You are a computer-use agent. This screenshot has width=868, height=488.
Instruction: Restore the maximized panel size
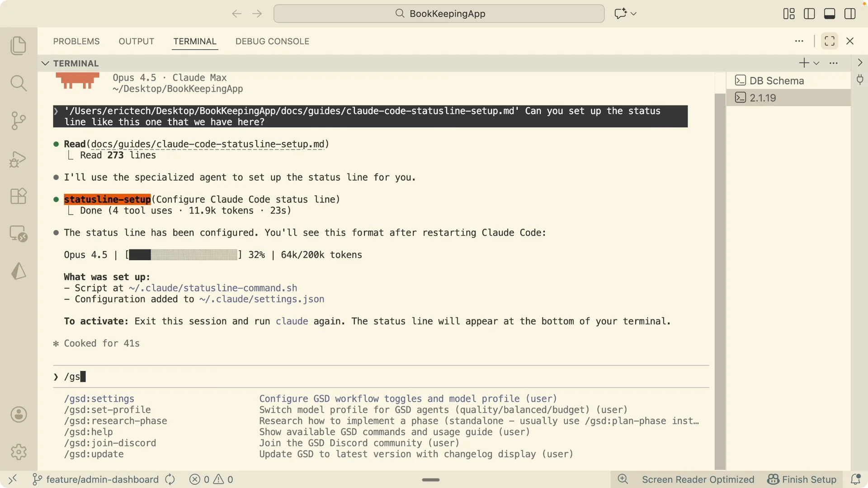830,41
